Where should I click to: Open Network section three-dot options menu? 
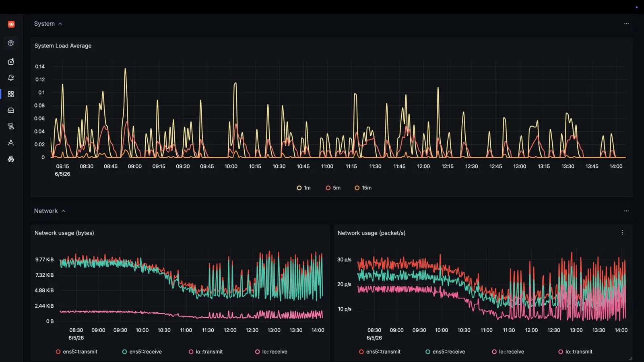click(626, 211)
